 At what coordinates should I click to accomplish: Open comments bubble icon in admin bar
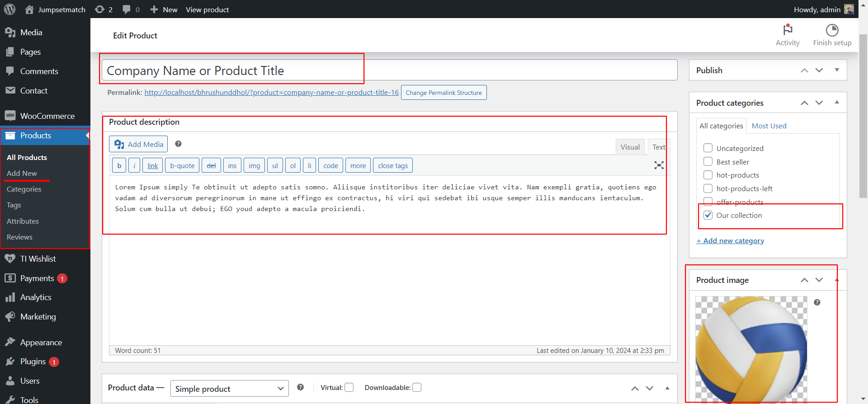pyautogui.click(x=127, y=9)
